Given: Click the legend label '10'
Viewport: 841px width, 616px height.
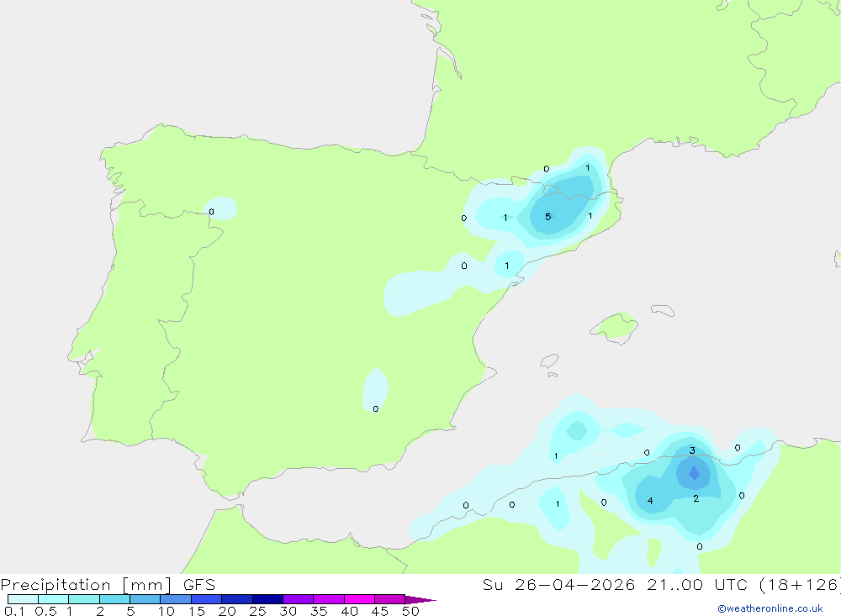Looking at the screenshot, I should (x=167, y=611).
